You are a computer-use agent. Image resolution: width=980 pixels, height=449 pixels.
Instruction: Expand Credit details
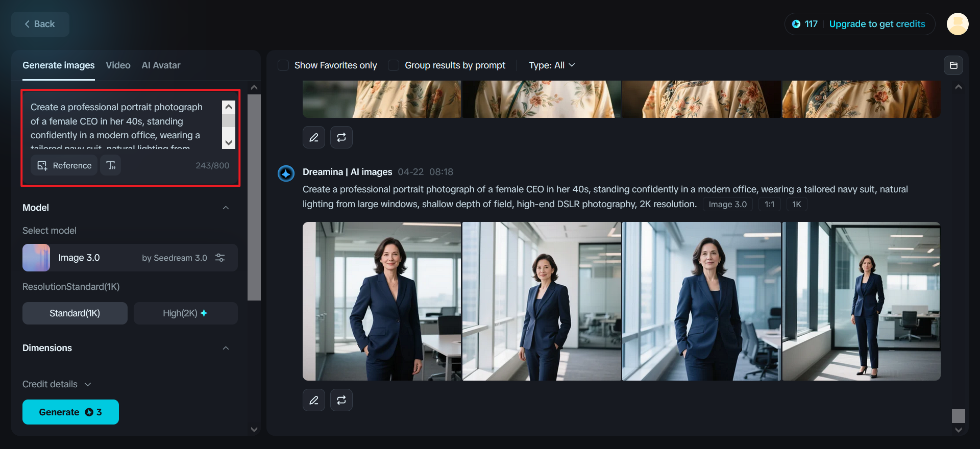(x=57, y=384)
